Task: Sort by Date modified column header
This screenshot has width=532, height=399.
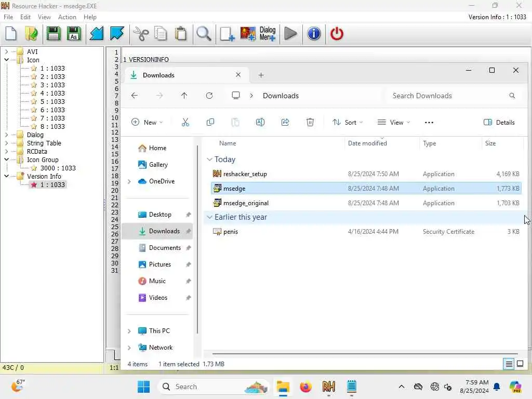Action: click(367, 143)
